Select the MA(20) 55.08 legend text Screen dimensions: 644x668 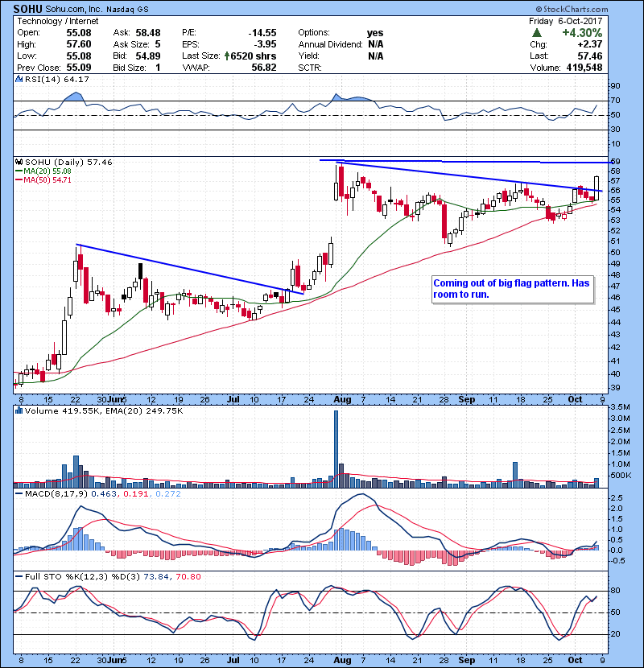pyautogui.click(x=47, y=171)
